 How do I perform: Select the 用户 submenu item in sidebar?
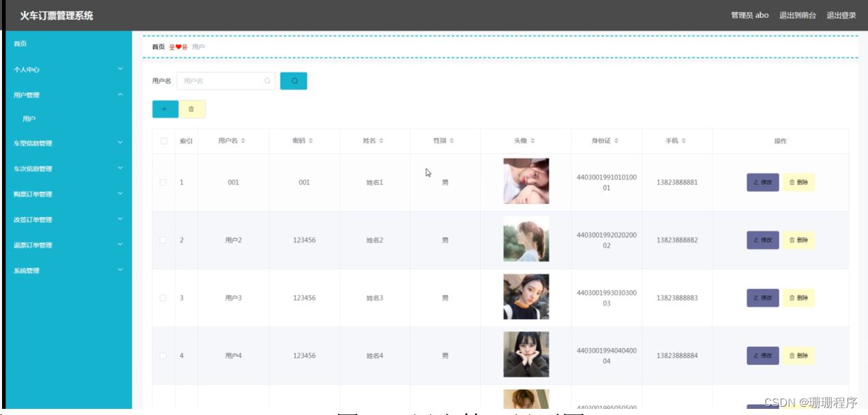29,119
